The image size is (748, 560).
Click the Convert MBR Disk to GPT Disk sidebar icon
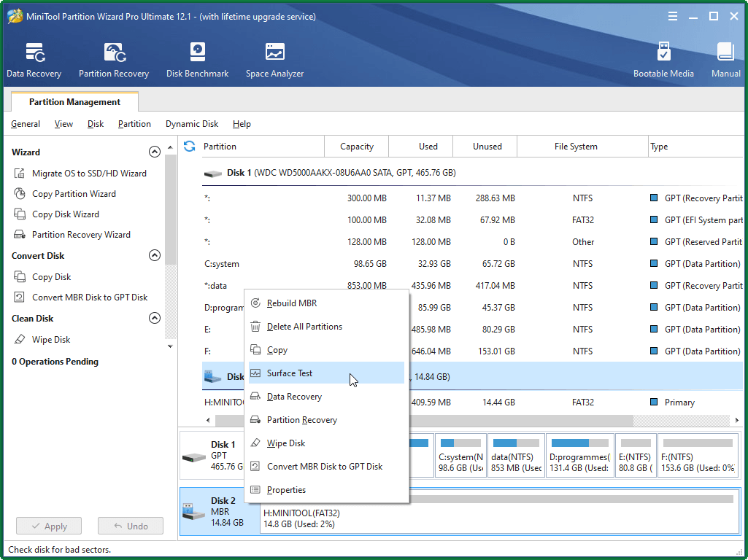pyautogui.click(x=20, y=297)
